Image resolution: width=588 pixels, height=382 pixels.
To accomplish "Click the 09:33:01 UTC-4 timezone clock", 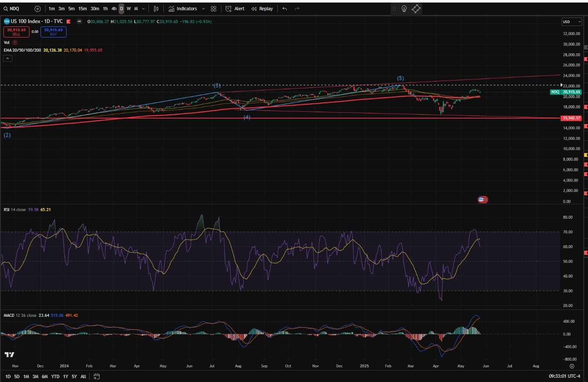I will [565, 376].
